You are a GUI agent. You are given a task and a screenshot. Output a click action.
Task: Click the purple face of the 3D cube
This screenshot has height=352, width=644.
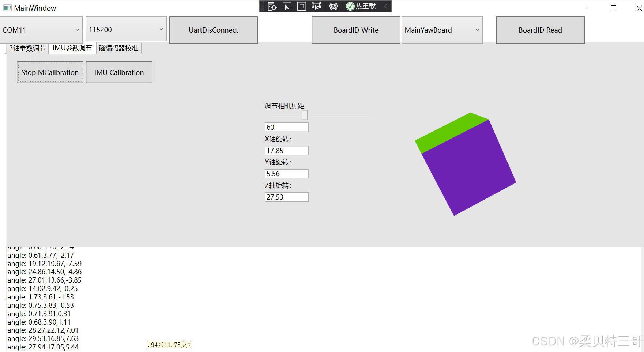[469, 168]
